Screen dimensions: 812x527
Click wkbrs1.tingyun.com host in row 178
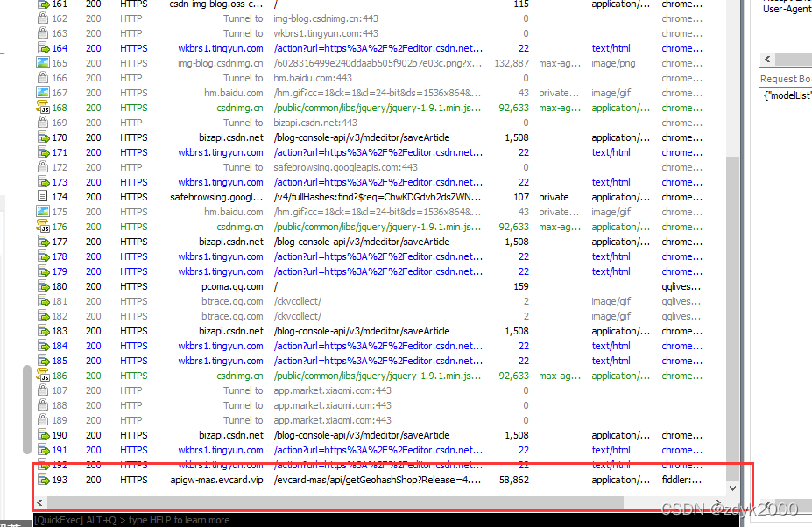click(221, 256)
